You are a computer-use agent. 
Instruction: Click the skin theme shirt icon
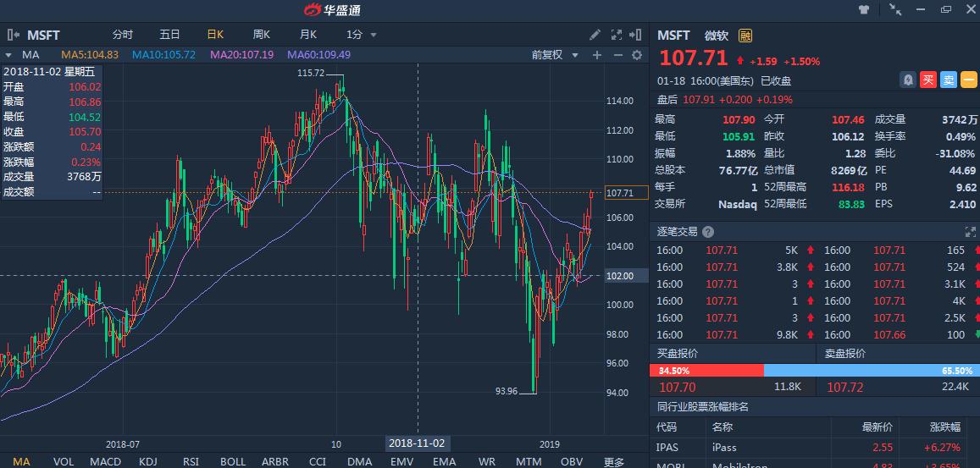(x=864, y=9)
